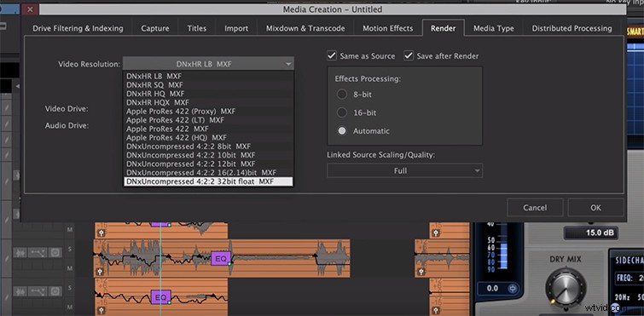Select DNxUncompressed 4:2:2 8bit MXF

point(208,147)
